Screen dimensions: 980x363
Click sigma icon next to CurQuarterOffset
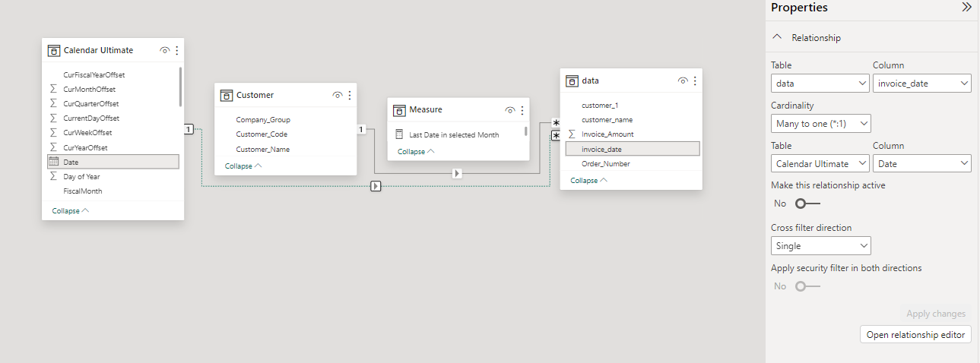click(x=53, y=103)
